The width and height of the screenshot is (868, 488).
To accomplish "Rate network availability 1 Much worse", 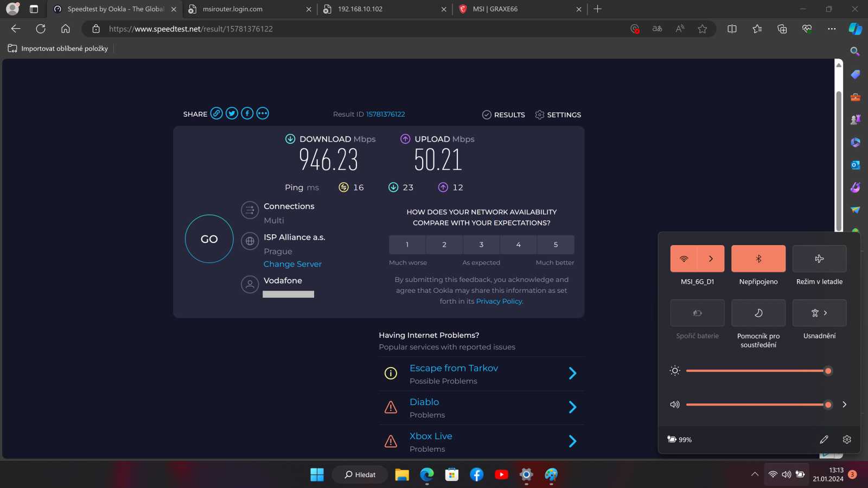I will point(407,245).
